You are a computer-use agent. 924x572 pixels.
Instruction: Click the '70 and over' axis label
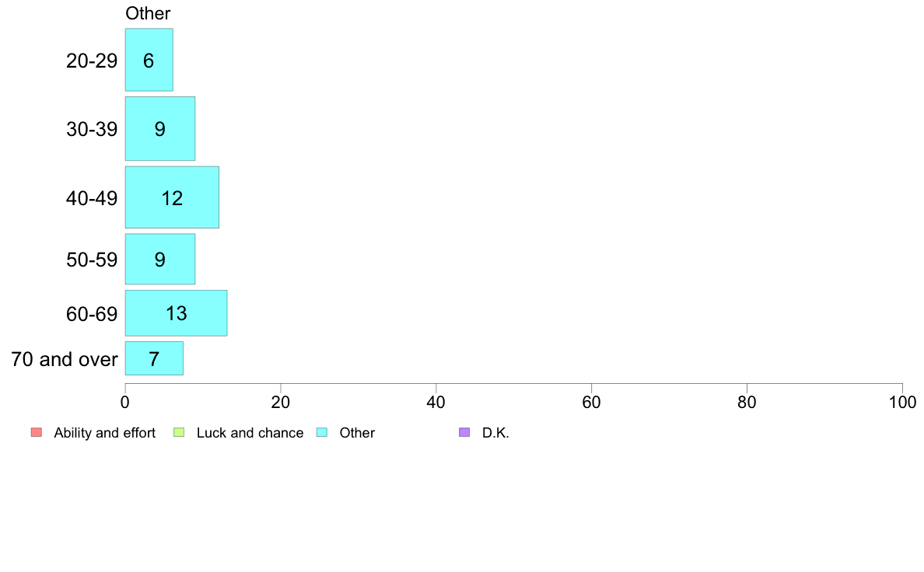click(x=65, y=359)
